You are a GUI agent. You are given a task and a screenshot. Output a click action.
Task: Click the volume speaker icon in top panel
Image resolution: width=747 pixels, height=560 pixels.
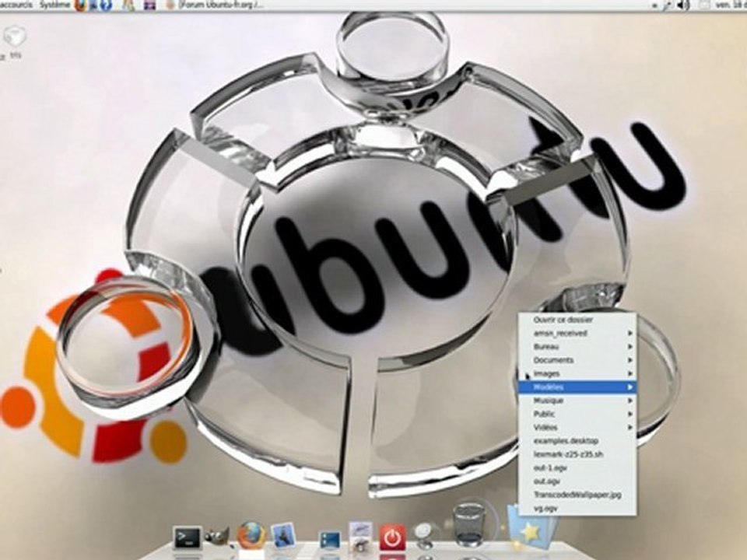(684, 5)
